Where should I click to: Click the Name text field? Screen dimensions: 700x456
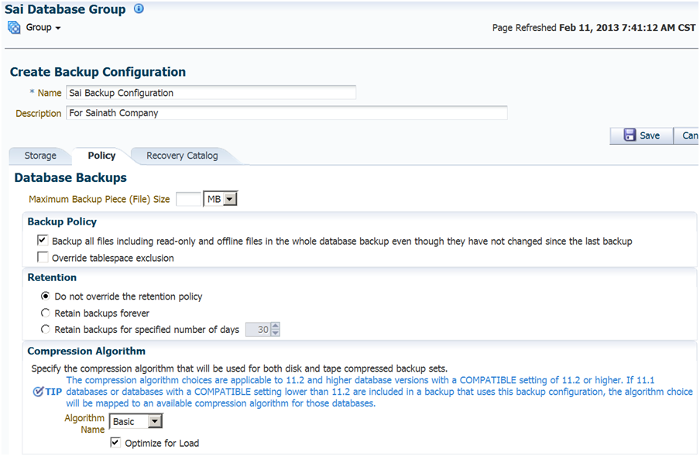pyautogui.click(x=211, y=93)
